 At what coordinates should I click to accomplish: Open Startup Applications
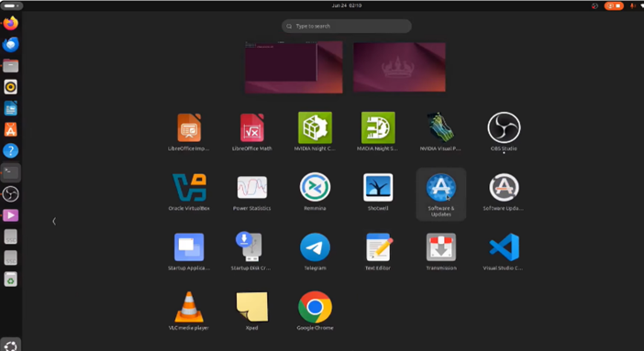pyautogui.click(x=189, y=252)
